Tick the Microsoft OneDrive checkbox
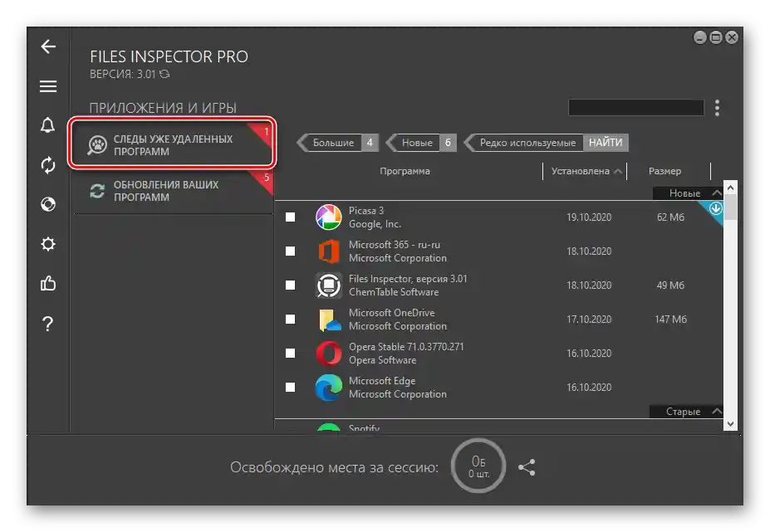Viewport: 770px width, 532px height. coord(291,319)
